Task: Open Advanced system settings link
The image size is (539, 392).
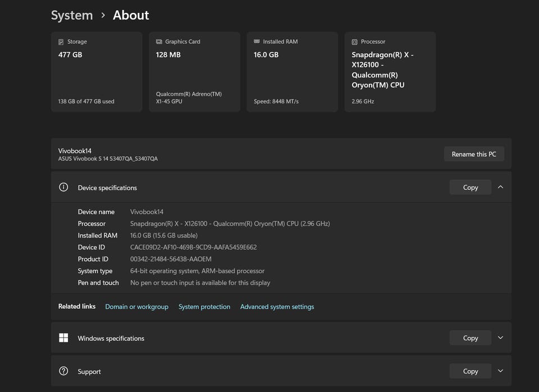Action: pyautogui.click(x=277, y=307)
